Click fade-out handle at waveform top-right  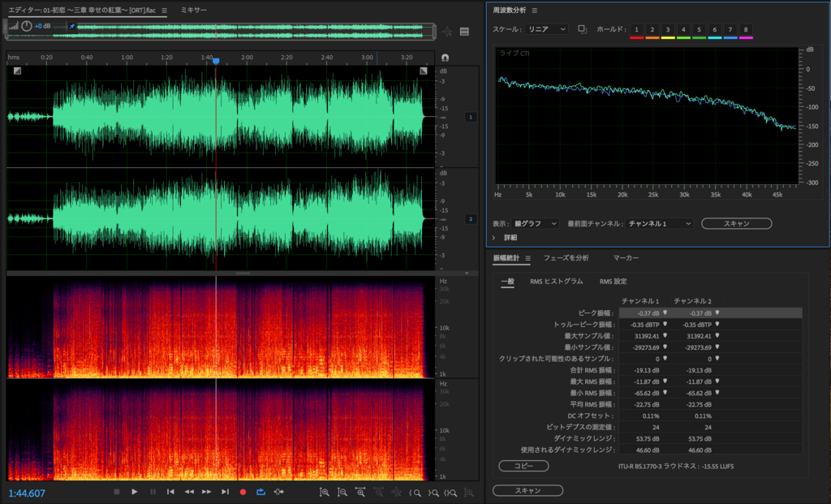(x=424, y=71)
